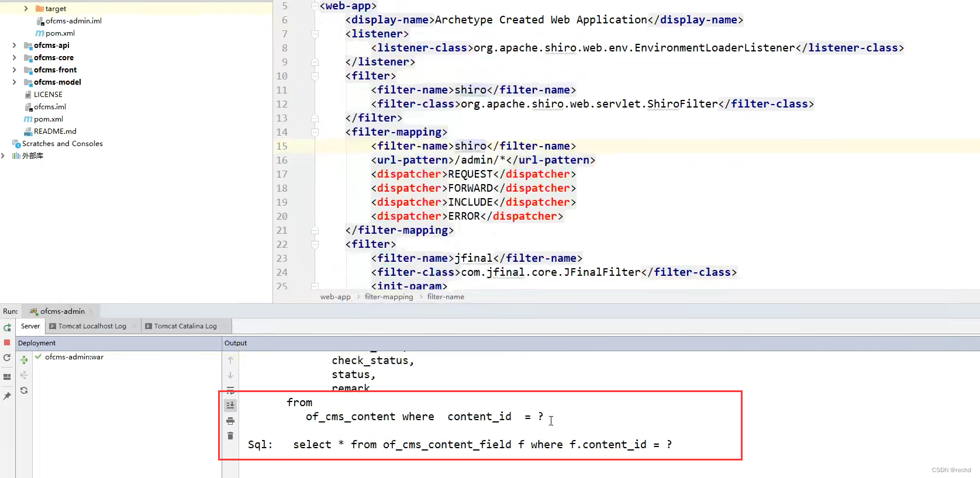Click Maven icon of pom.xml below ofcms.iml
This screenshot has width=980, height=478.
point(28,119)
